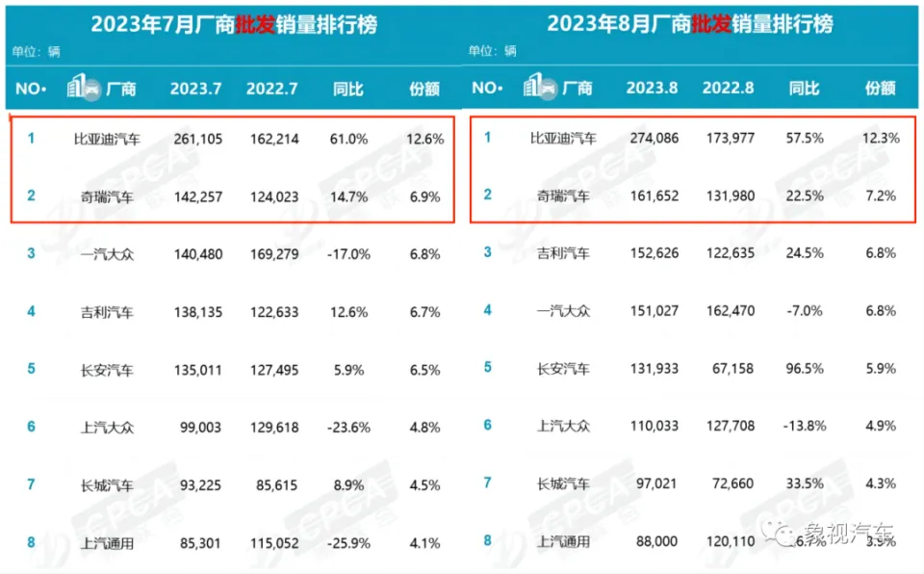Screen dimensions: 924x574
Task: Click '长安汽车' in the July table
Action: [x=107, y=370]
